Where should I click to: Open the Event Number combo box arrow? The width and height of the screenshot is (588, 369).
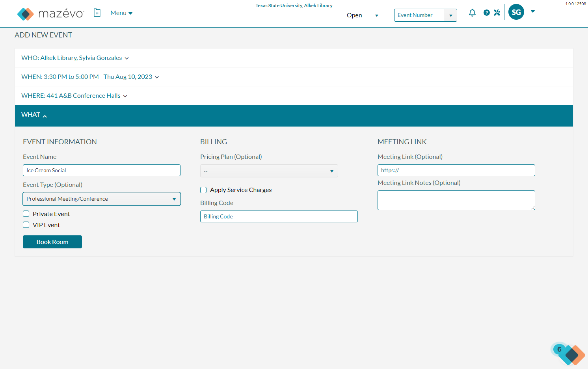coord(451,15)
